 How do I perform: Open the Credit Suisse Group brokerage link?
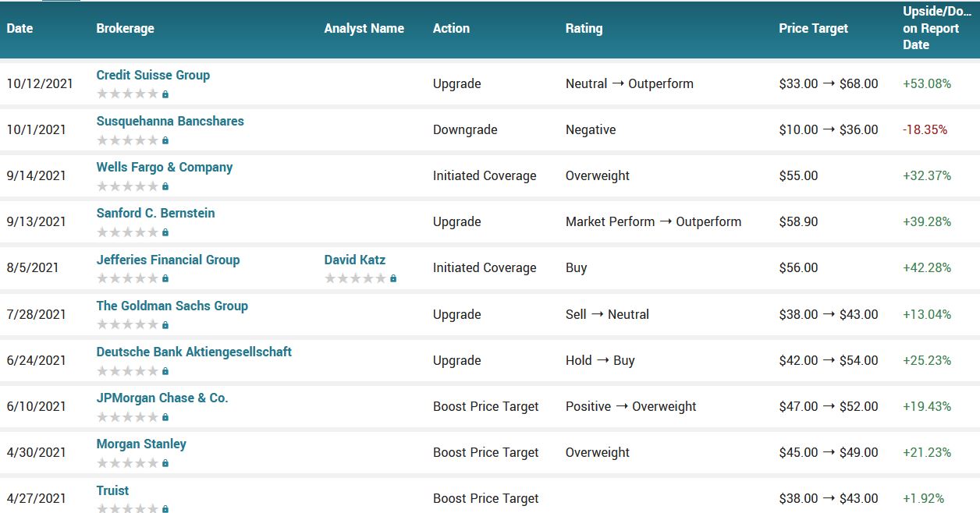coord(153,75)
